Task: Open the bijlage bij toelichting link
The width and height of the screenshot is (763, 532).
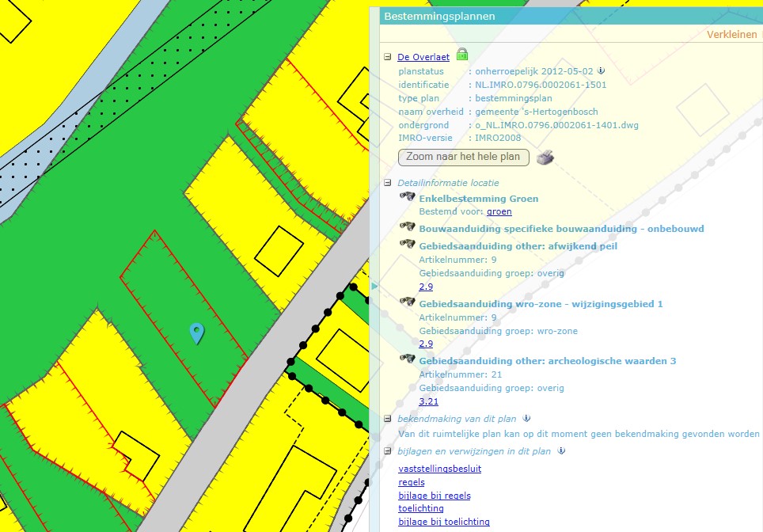Action: [x=444, y=522]
